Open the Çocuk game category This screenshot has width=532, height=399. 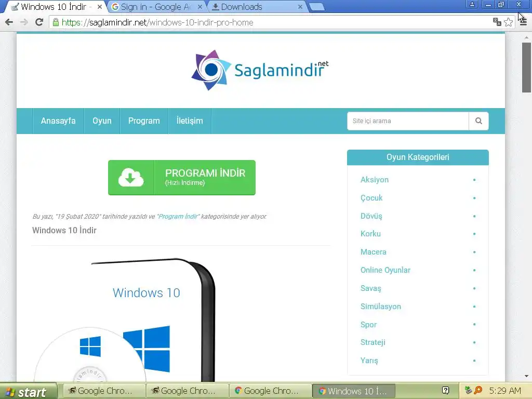pyautogui.click(x=371, y=198)
